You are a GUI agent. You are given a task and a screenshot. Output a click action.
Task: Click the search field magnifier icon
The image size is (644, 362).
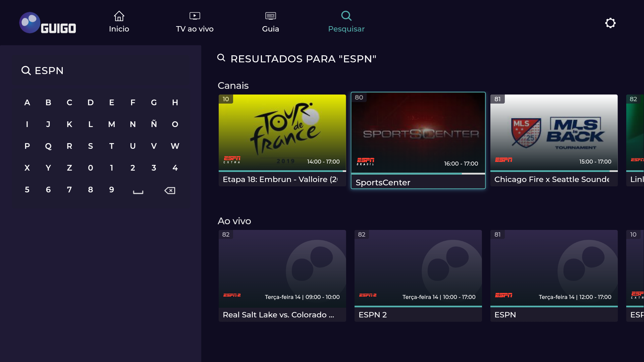[26, 70]
